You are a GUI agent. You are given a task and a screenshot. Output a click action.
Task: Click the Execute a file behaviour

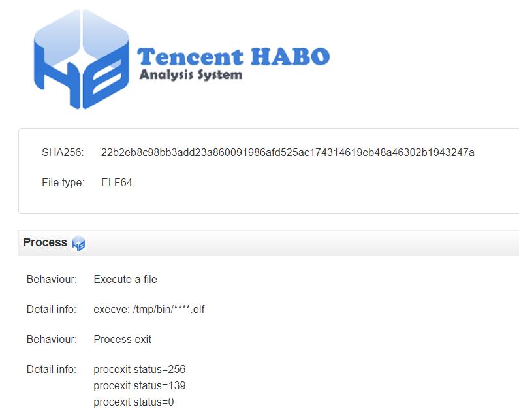point(125,279)
